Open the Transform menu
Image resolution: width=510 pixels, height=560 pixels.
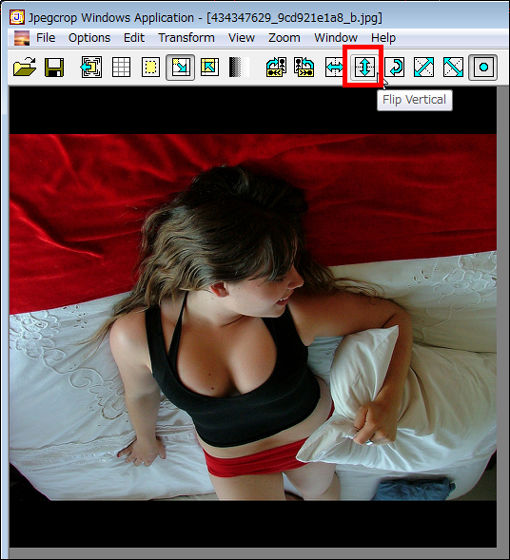click(x=186, y=38)
